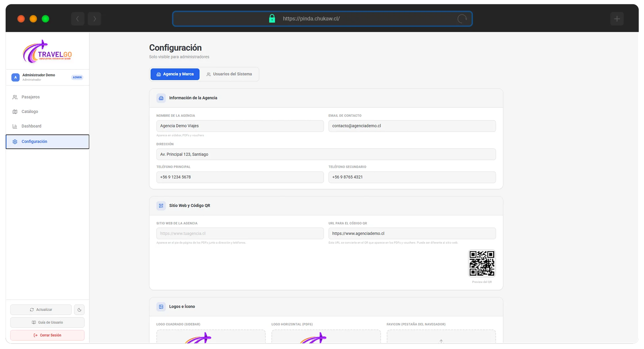Viewport: 644px width, 349px height.
Task: Click the Nombre de la Agencia field
Action: pos(240,126)
